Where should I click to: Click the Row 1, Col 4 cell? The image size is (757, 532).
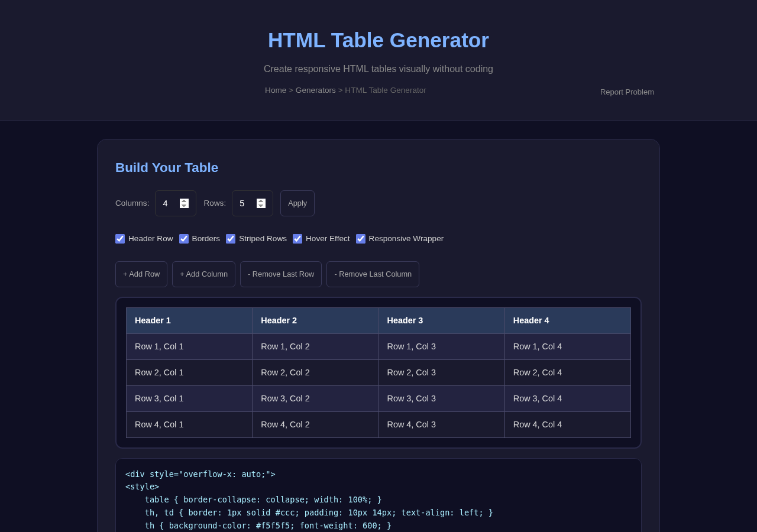(x=568, y=346)
